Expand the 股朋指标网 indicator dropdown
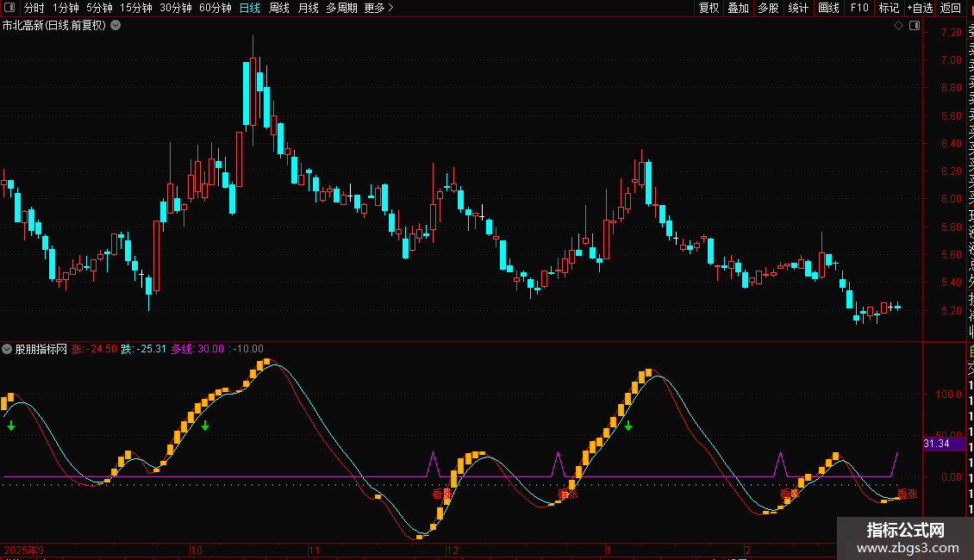Image resolution: width=974 pixels, height=560 pixels. (7, 349)
